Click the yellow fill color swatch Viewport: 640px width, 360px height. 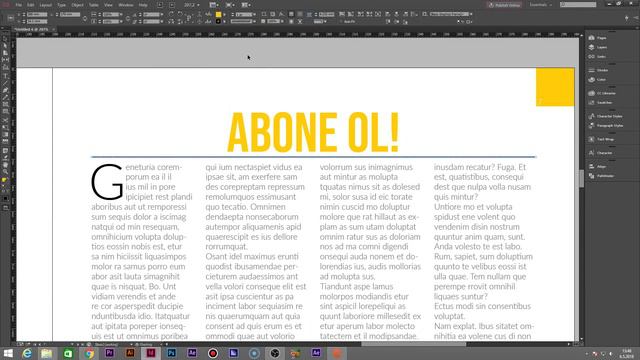218,14
